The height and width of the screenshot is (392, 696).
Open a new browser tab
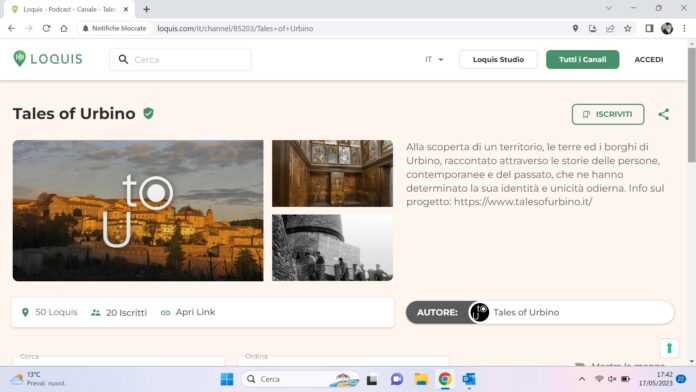[146, 9]
